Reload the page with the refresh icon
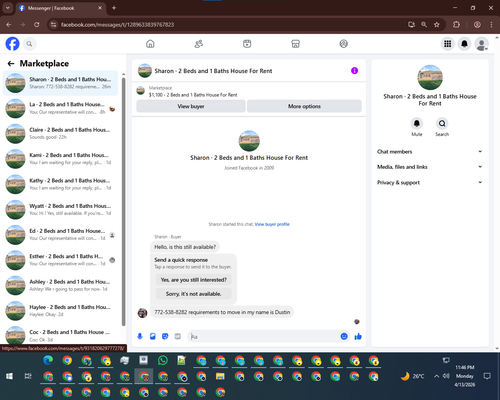 [37, 24]
